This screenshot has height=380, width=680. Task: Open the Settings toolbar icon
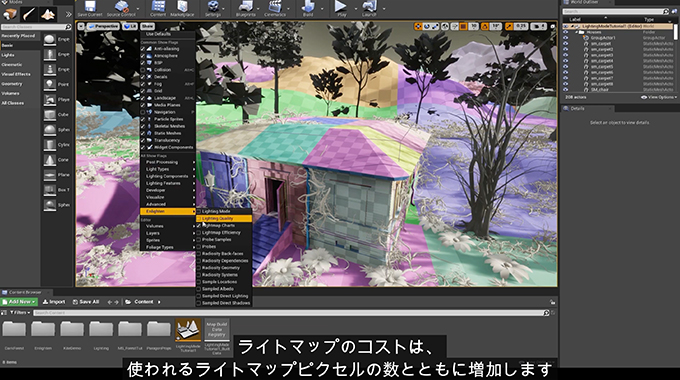pyautogui.click(x=213, y=8)
